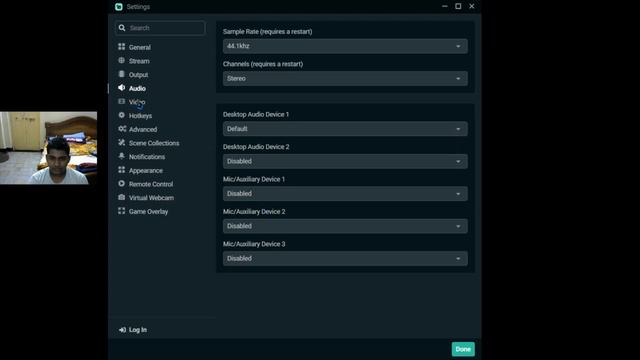
Task: Click the Virtual Webcam camera icon
Action: [x=122, y=197]
